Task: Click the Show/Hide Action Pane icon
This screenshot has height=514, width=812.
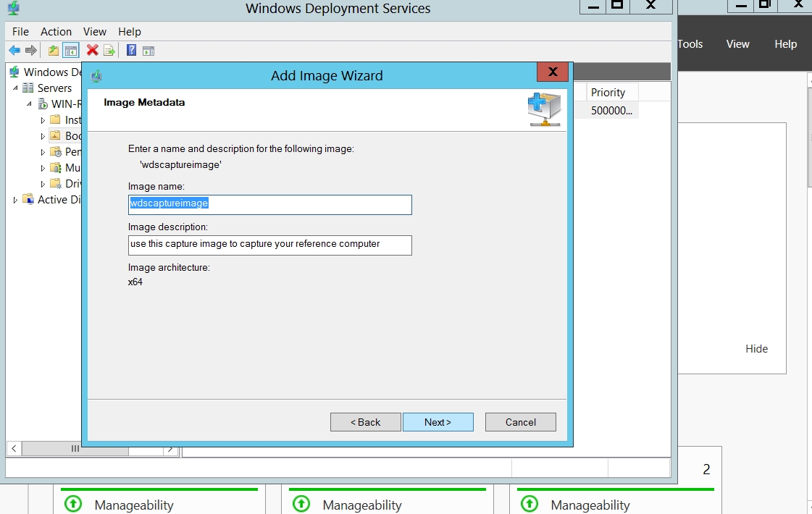Action: click(148, 51)
